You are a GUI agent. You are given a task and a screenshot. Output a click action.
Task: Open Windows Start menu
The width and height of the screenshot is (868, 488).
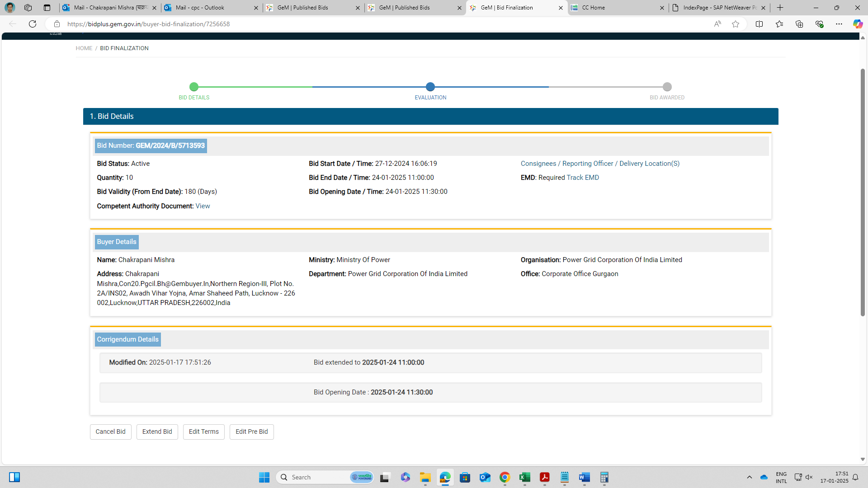click(264, 477)
